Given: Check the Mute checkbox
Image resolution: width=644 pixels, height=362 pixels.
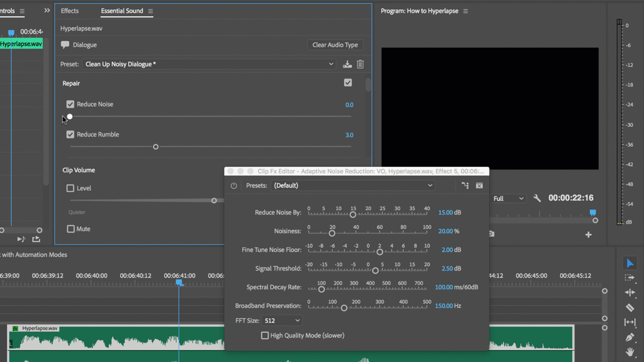Looking at the screenshot, I should (x=70, y=229).
